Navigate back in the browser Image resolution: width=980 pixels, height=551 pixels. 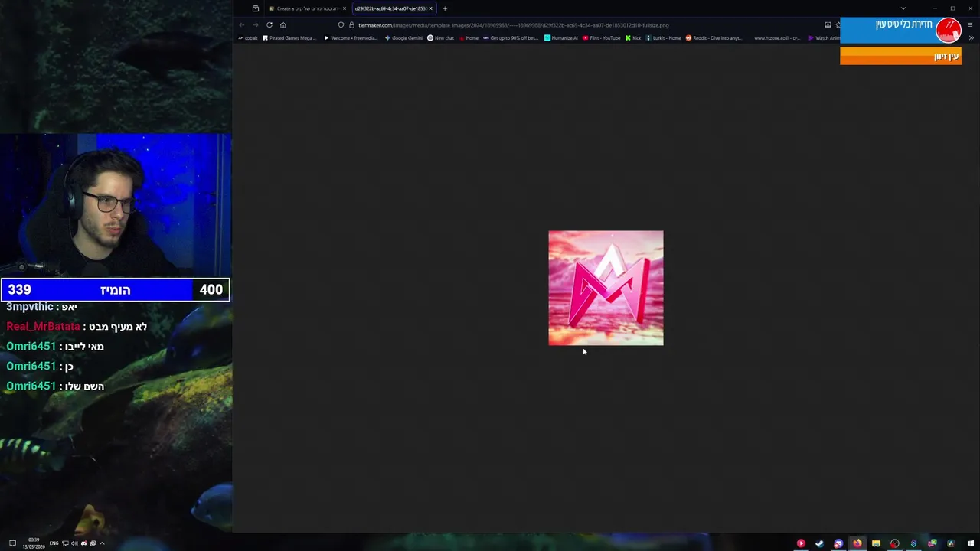point(242,25)
